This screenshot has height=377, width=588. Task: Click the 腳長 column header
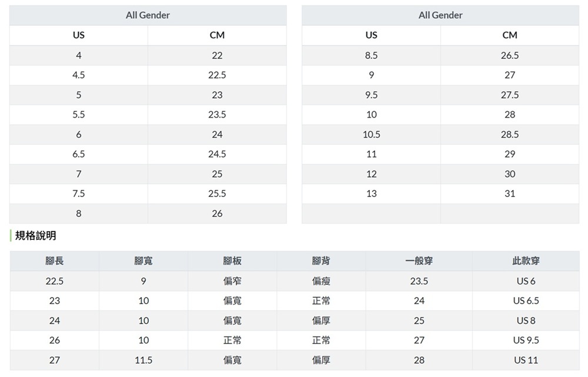click(55, 261)
